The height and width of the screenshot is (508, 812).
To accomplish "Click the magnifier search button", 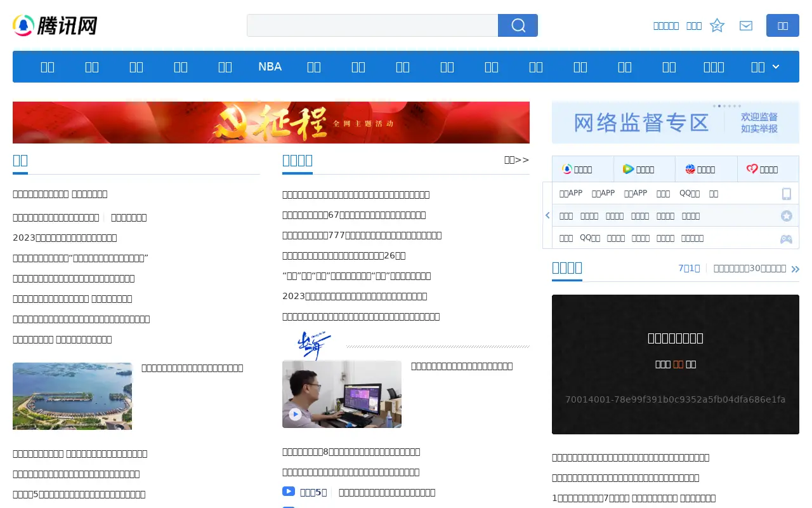I will [x=518, y=25].
